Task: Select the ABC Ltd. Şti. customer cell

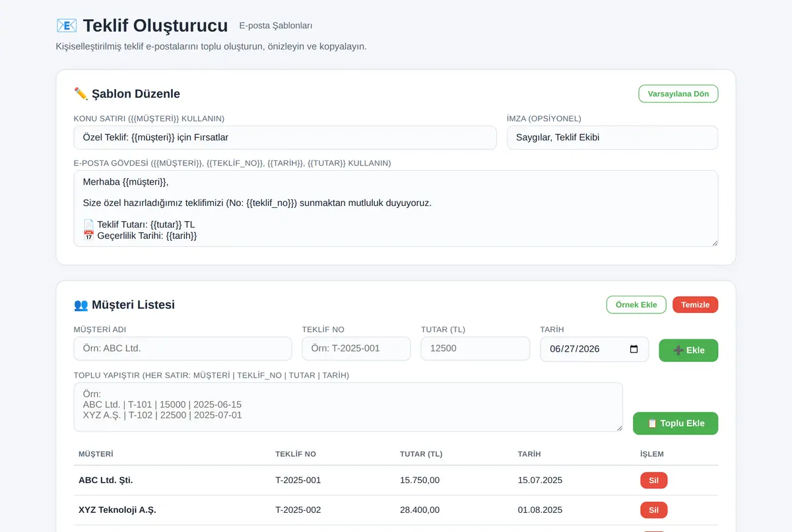Action: point(106,481)
